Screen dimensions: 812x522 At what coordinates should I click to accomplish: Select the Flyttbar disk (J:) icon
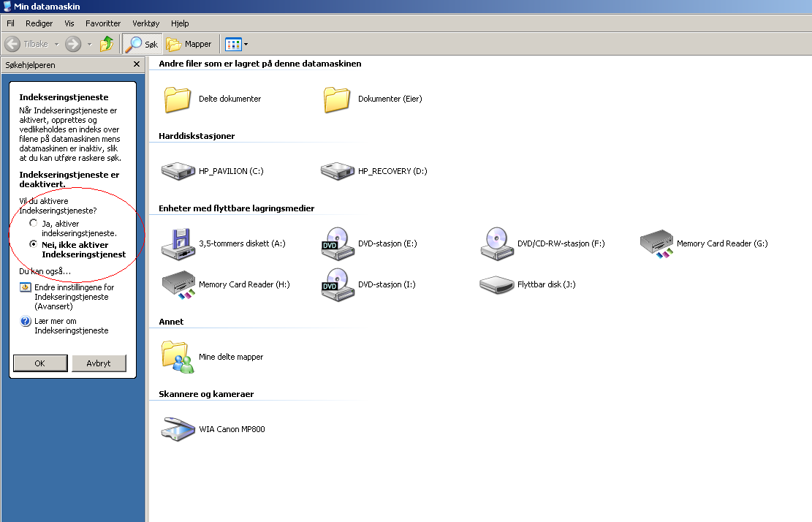click(497, 284)
